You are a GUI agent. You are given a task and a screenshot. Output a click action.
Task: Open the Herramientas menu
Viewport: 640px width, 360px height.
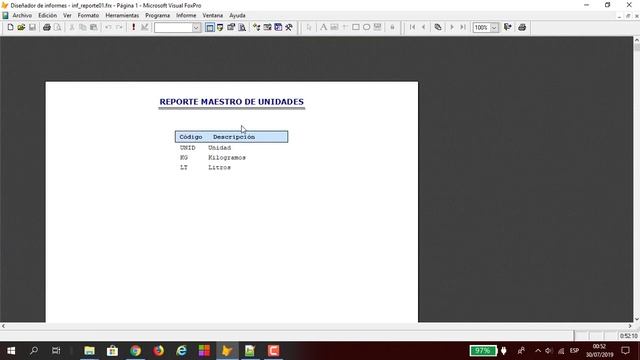coord(122,16)
